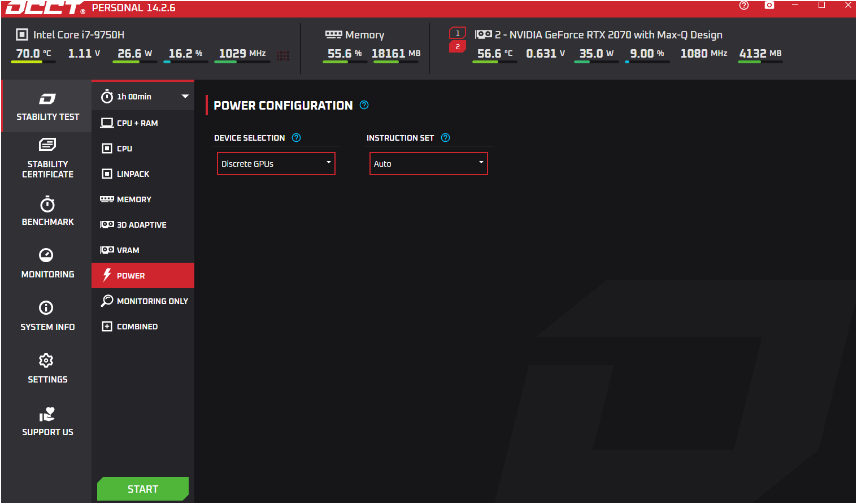Switch to GPU 1 selector
The width and height of the screenshot is (857, 504).
tap(458, 33)
